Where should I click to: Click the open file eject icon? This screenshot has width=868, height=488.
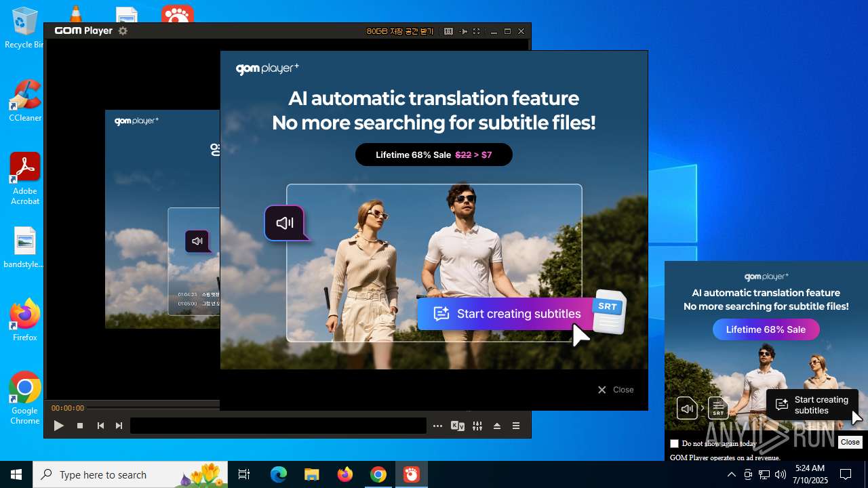[497, 426]
